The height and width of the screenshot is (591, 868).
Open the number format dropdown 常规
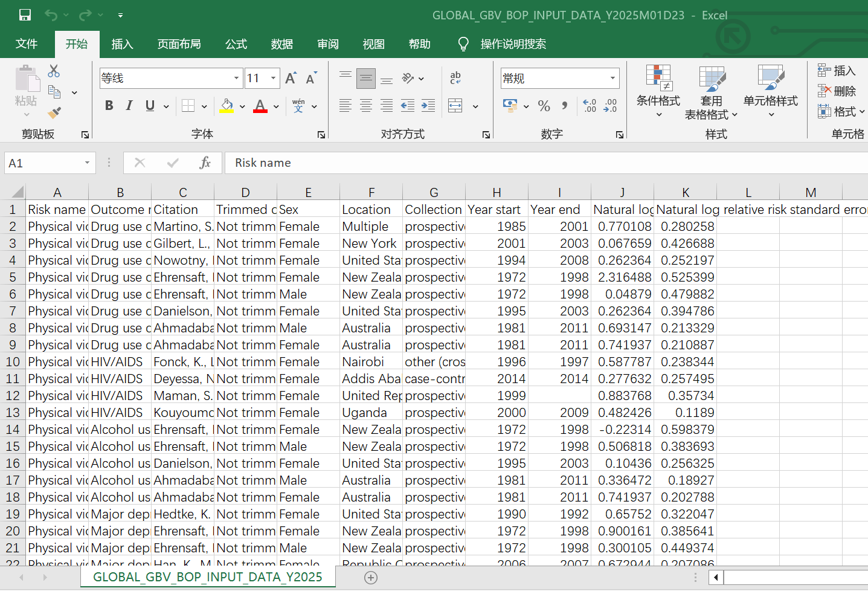click(x=612, y=78)
